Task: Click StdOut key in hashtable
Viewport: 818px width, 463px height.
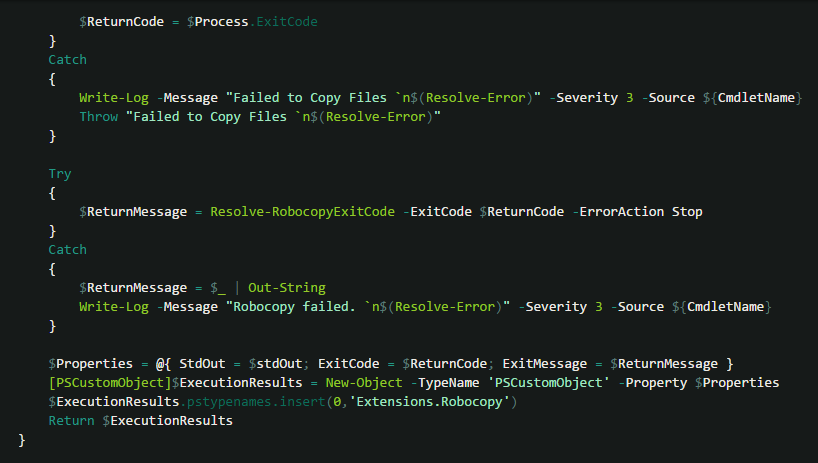Action: click(x=202, y=363)
